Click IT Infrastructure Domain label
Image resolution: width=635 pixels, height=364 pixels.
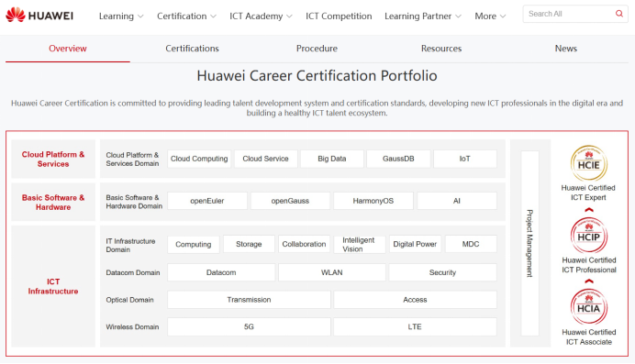coord(131,245)
